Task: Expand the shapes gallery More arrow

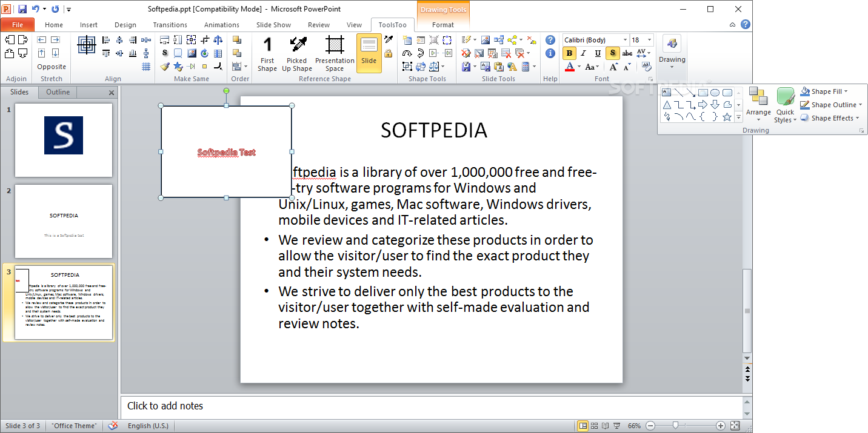Action: pyautogui.click(x=738, y=117)
